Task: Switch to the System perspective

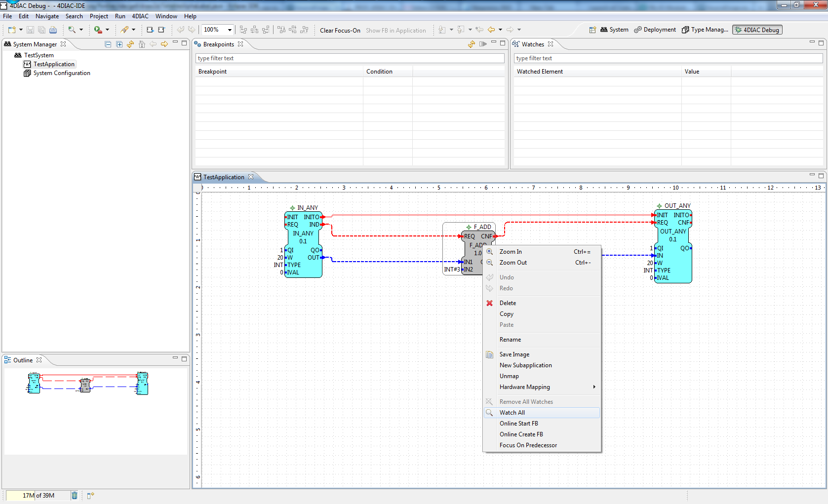Action: [x=614, y=30]
